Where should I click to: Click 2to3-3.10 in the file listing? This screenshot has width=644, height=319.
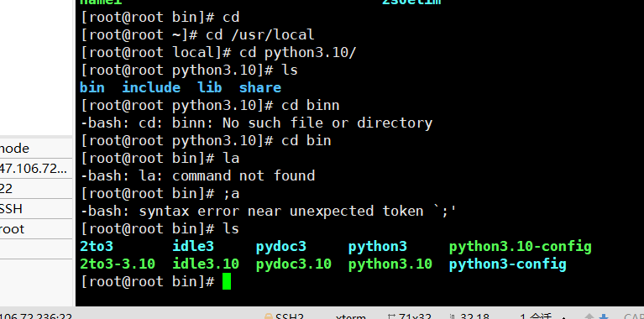[x=118, y=264]
